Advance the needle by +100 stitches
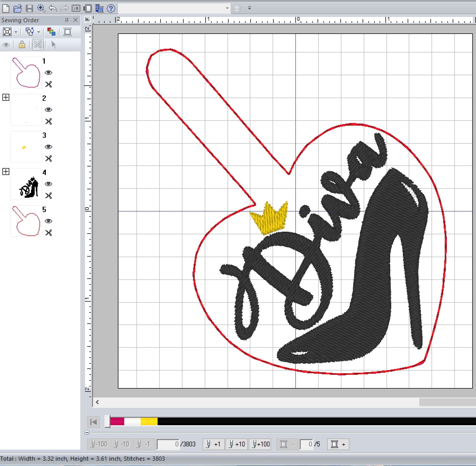476x466 pixels. (261, 444)
